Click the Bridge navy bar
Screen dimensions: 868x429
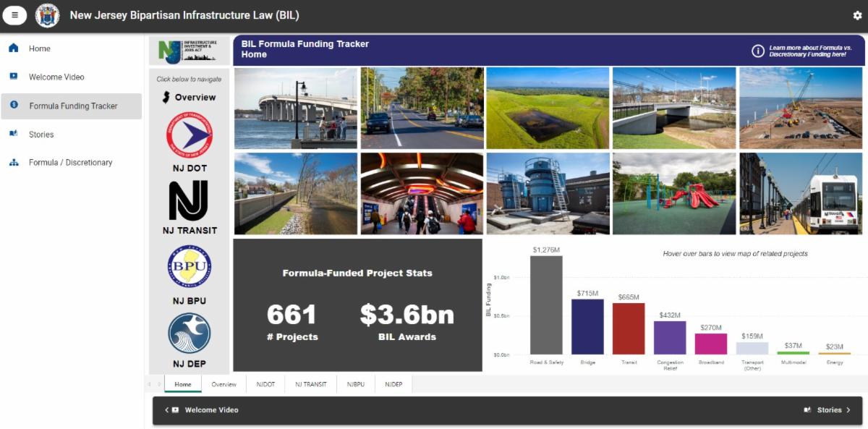[x=587, y=326]
